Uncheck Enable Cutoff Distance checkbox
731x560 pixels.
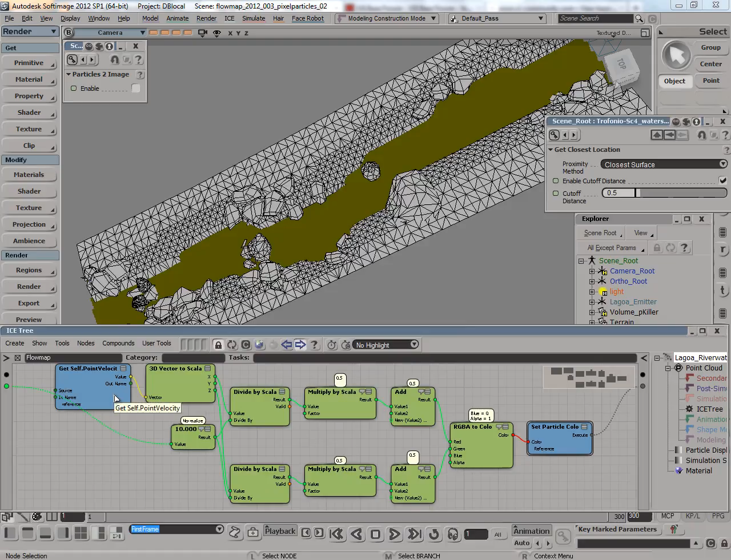[722, 180]
